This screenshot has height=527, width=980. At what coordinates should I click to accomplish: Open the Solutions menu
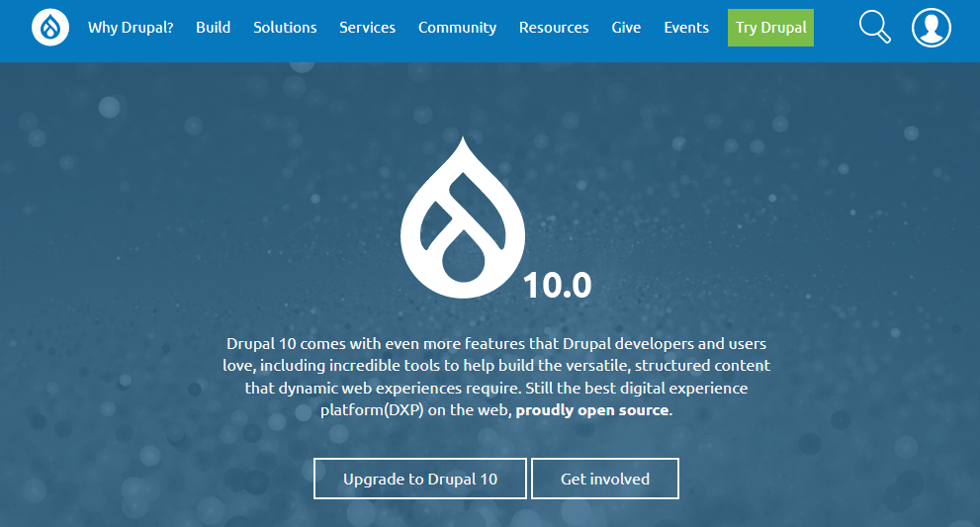(x=285, y=28)
